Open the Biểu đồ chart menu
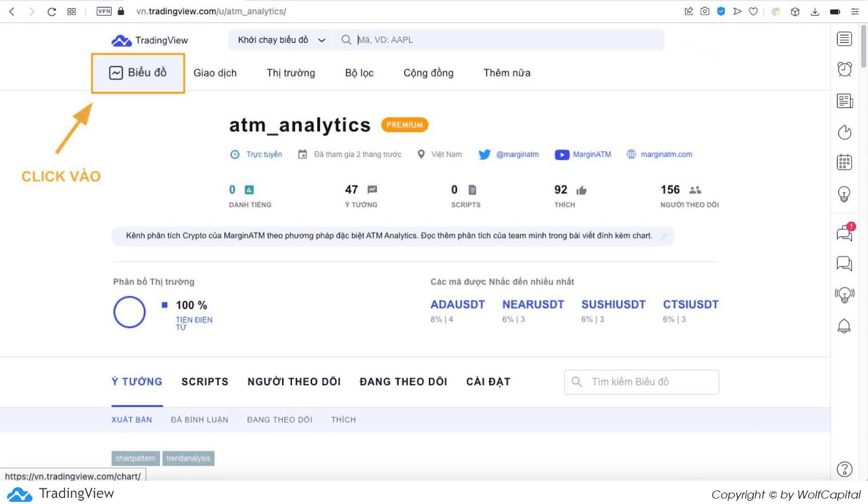 138,73
